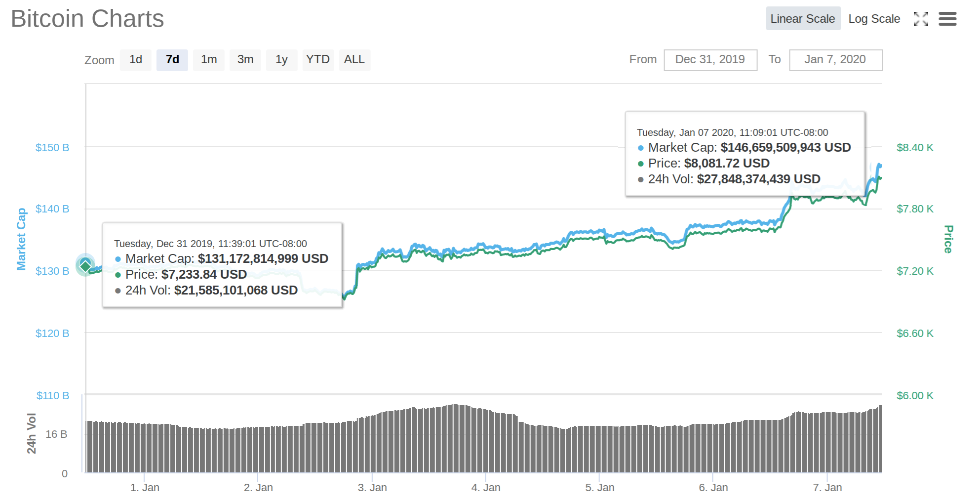
Task: Click the Jan 07 2020 tooltip timestamp
Action: pyautogui.click(x=733, y=133)
